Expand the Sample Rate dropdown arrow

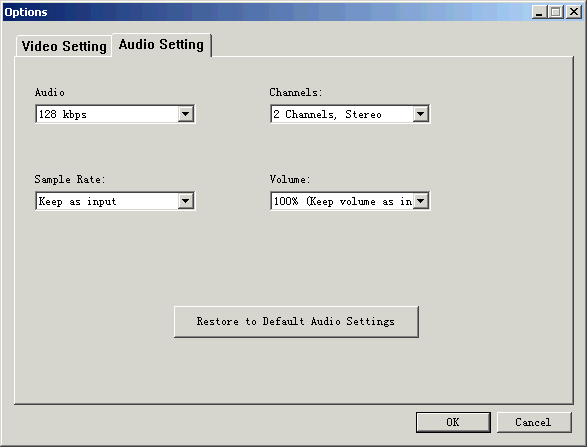(x=186, y=201)
